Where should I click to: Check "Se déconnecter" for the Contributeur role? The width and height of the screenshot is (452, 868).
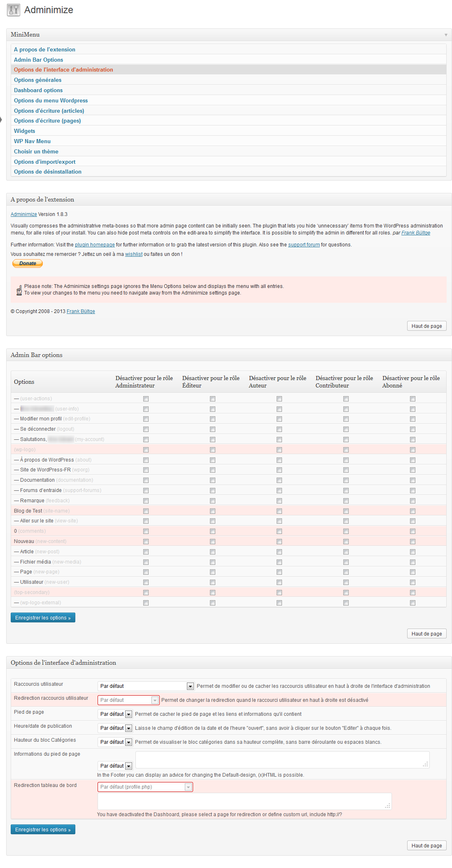(346, 429)
